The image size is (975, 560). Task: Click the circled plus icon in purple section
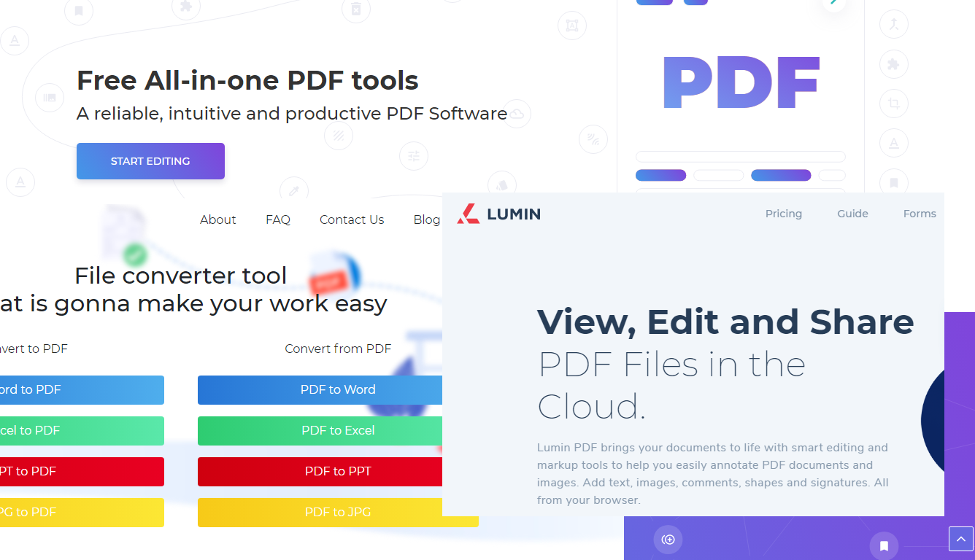[x=668, y=540]
